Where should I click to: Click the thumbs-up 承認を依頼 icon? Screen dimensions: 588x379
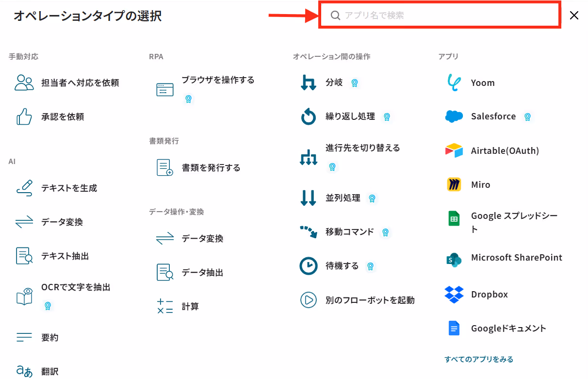[24, 117]
